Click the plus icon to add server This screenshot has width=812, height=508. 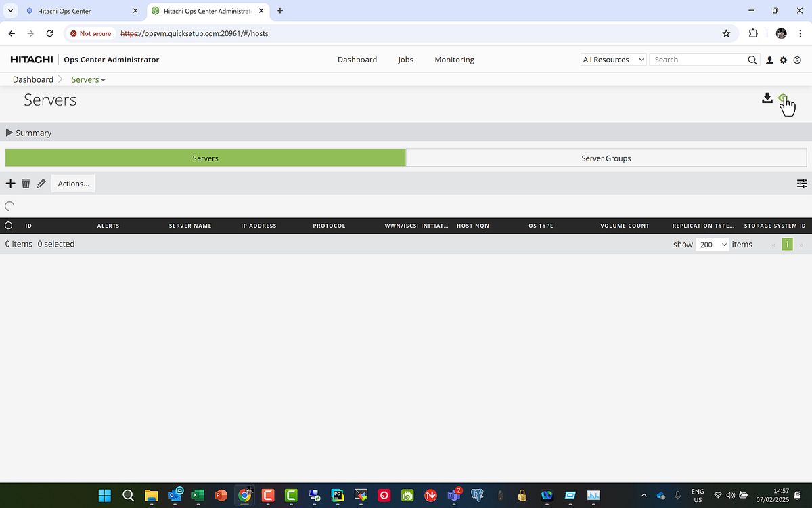click(10, 184)
